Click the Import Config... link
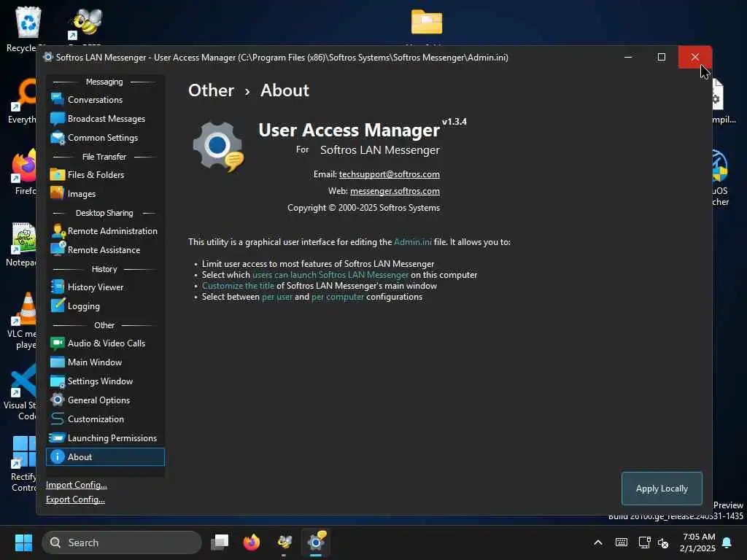This screenshot has width=747, height=560. click(76, 485)
